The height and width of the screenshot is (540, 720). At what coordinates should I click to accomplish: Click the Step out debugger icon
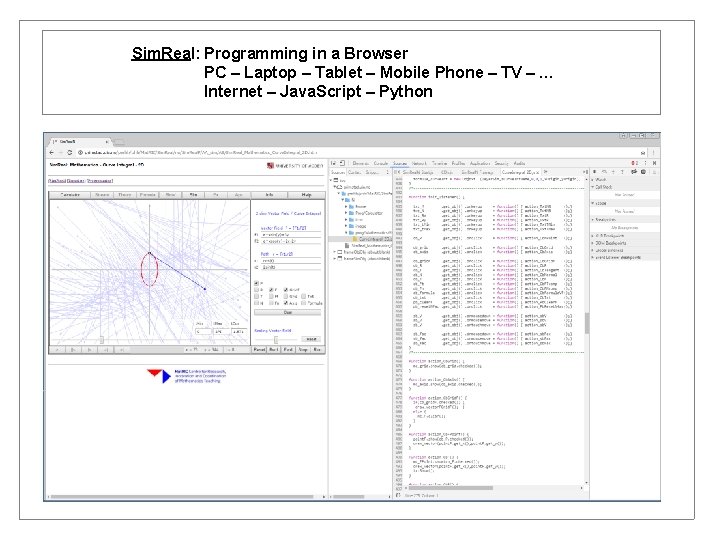622,172
